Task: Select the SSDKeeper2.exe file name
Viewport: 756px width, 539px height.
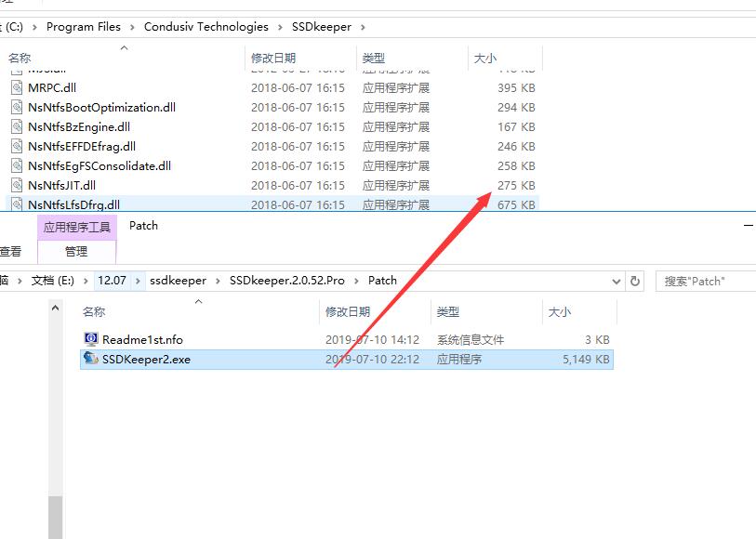Action: pyautogui.click(x=146, y=360)
